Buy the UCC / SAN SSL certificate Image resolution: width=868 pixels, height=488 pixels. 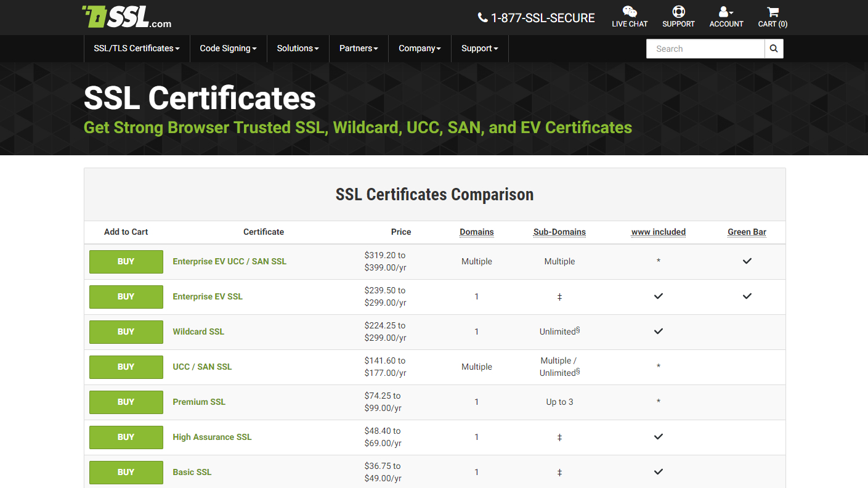(x=126, y=367)
